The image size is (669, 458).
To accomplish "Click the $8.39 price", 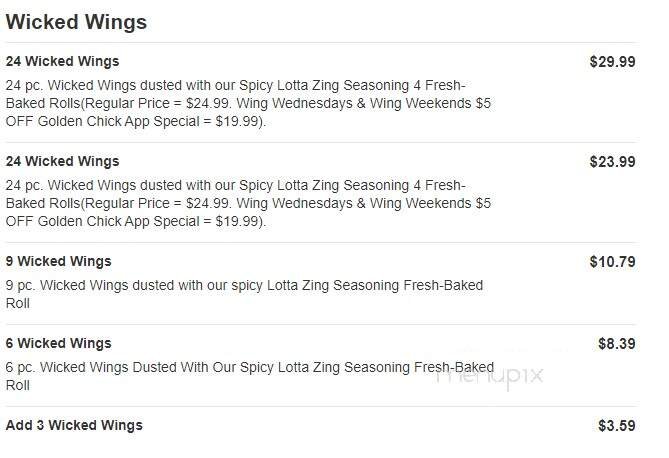I will 616,343.
